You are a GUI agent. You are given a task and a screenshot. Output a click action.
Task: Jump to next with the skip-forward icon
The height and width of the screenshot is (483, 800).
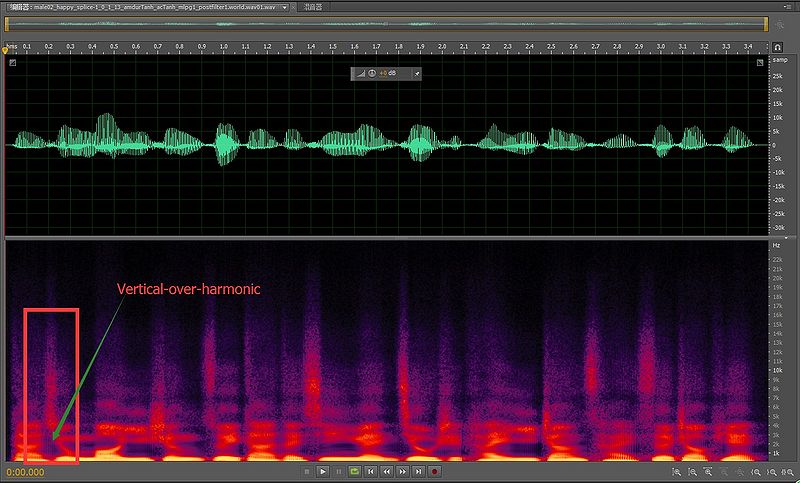(418, 471)
